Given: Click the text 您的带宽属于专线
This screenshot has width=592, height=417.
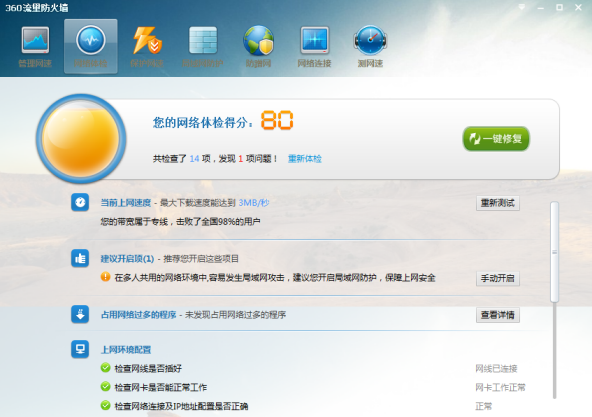Looking at the screenshot, I should [134, 222].
